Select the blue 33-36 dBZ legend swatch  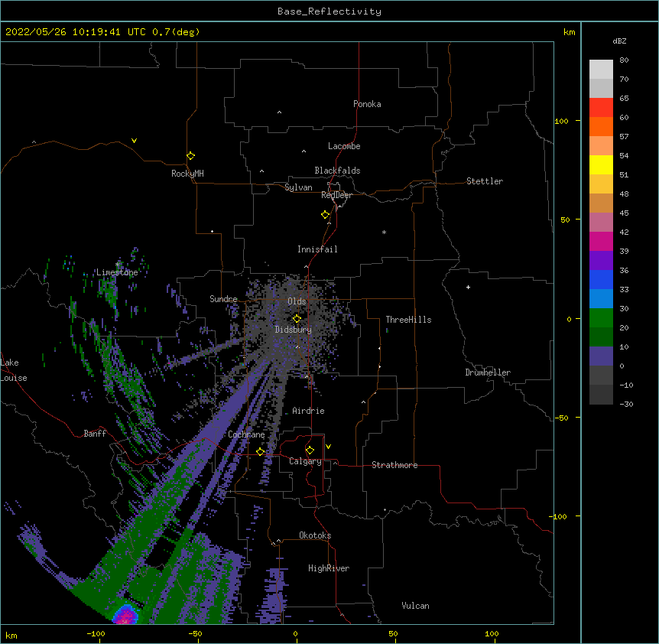coord(601,279)
